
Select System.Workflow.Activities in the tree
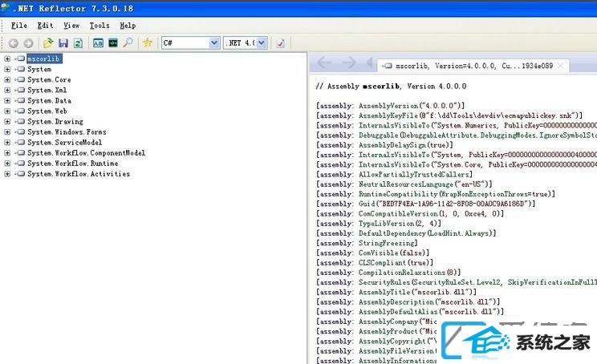tap(79, 174)
